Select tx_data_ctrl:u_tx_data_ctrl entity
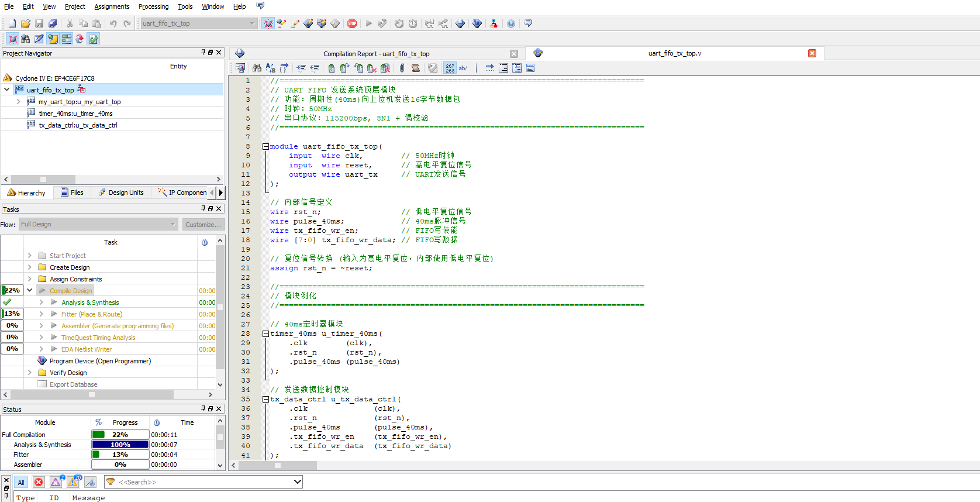The width and height of the screenshot is (980, 502). click(x=78, y=125)
